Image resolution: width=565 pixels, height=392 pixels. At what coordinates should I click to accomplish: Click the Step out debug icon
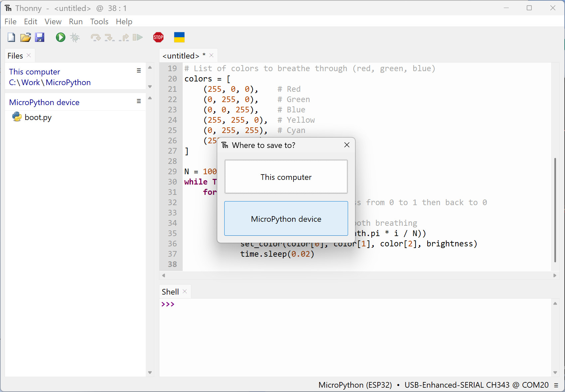[x=124, y=37]
